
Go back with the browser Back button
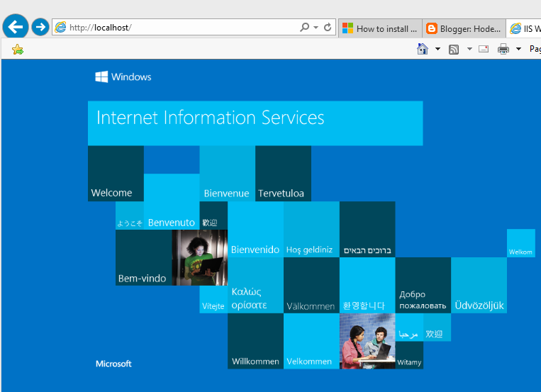coord(16,26)
